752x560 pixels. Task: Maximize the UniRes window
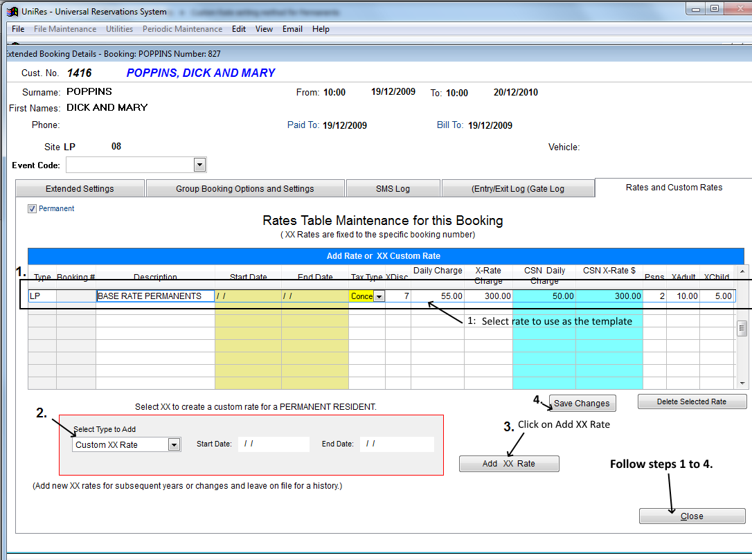point(715,8)
